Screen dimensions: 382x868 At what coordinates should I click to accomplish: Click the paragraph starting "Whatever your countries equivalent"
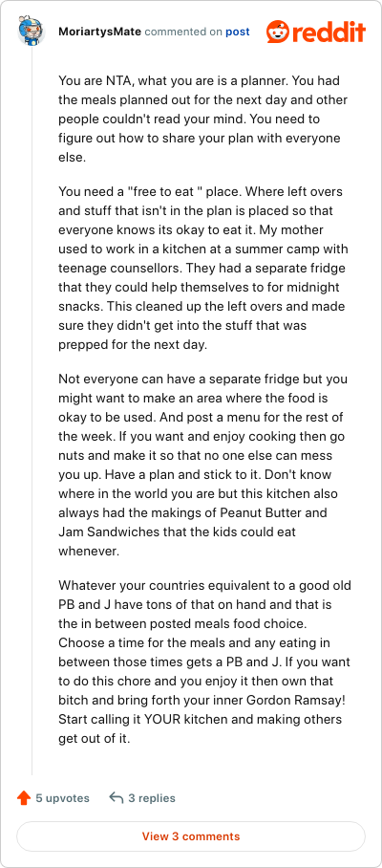pos(204,662)
